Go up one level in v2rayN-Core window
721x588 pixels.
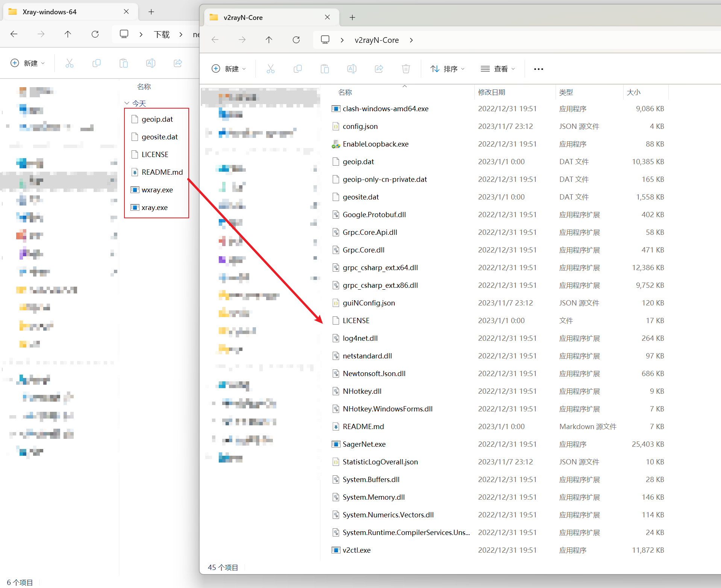269,40
